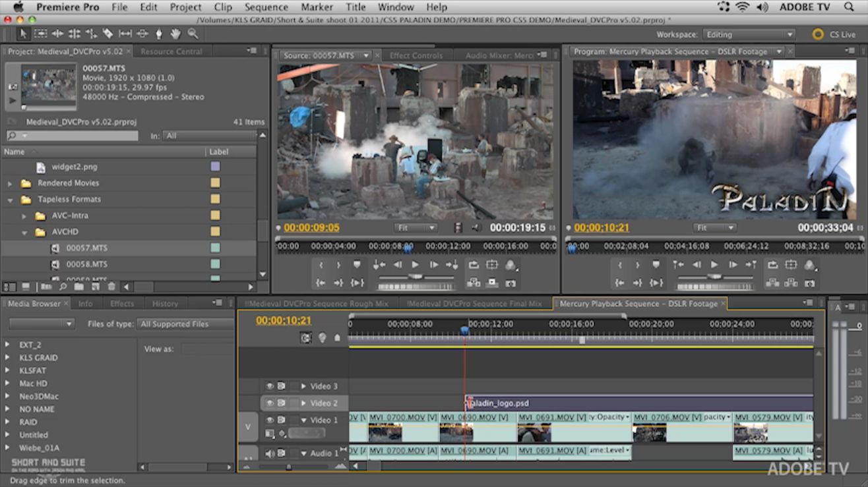This screenshot has height=487, width=868.
Task: Collapse the AVCHD folder
Action: (24, 232)
